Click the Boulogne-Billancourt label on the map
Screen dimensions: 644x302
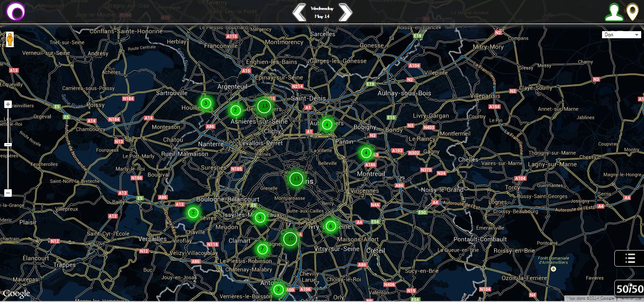tap(228, 199)
